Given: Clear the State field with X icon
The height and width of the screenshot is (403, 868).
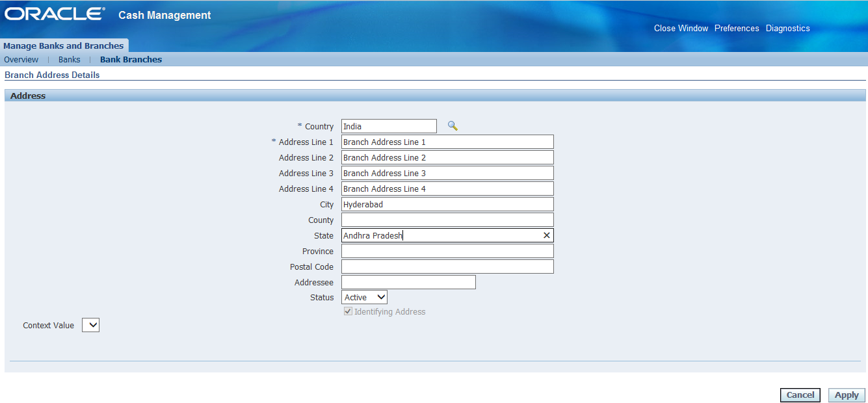Looking at the screenshot, I should [x=546, y=235].
